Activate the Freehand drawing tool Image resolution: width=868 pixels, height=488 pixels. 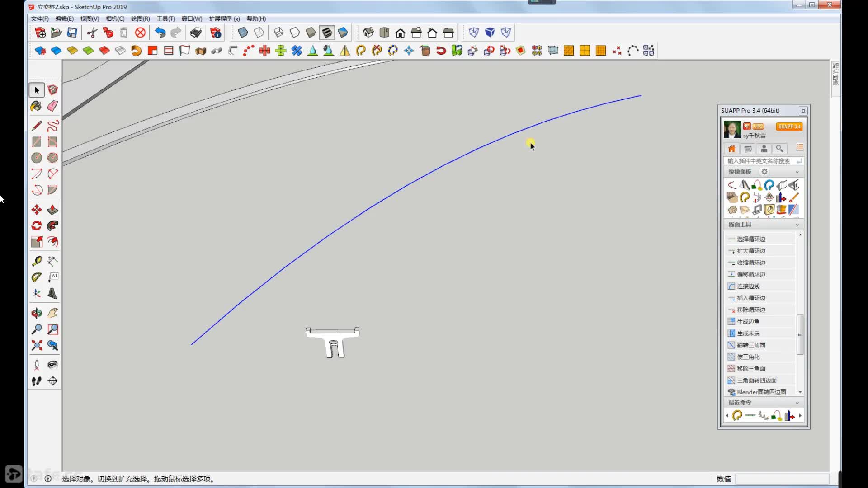52,125
